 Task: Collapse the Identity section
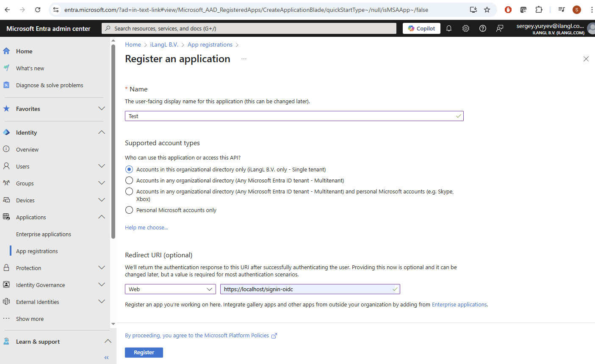click(102, 132)
